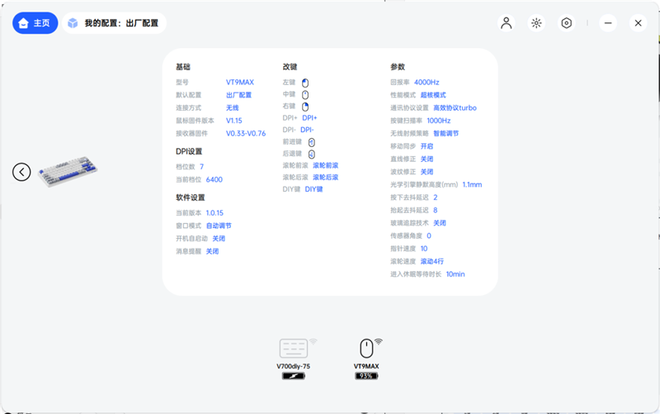Click the left arrow previous device button
660x414 pixels.
pyautogui.click(x=22, y=172)
